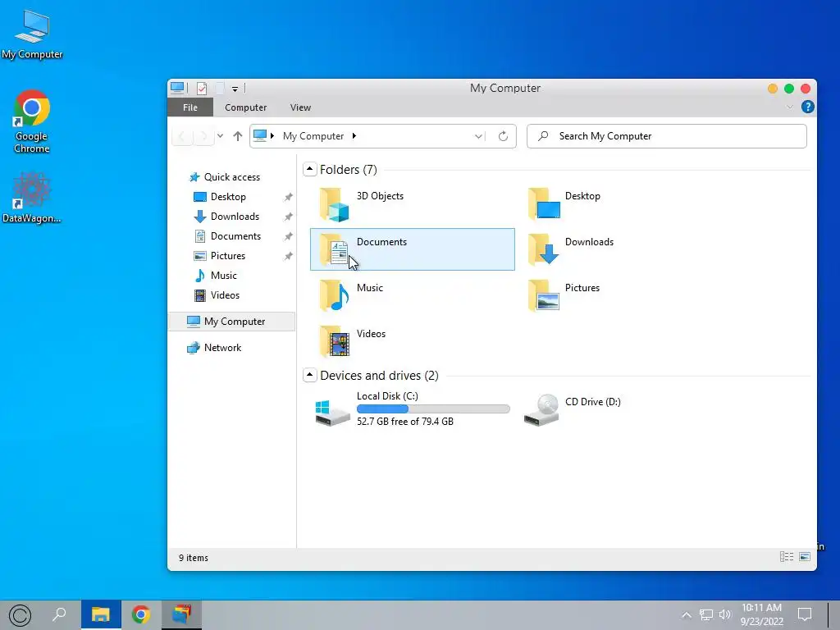Unpin Desktop using its pin icon

pyautogui.click(x=288, y=197)
